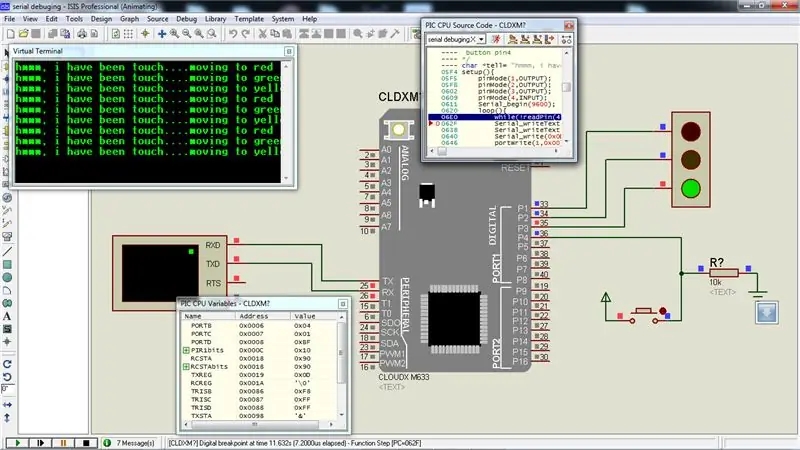Stop the simulation
The width and height of the screenshot is (800, 450).
86,443
